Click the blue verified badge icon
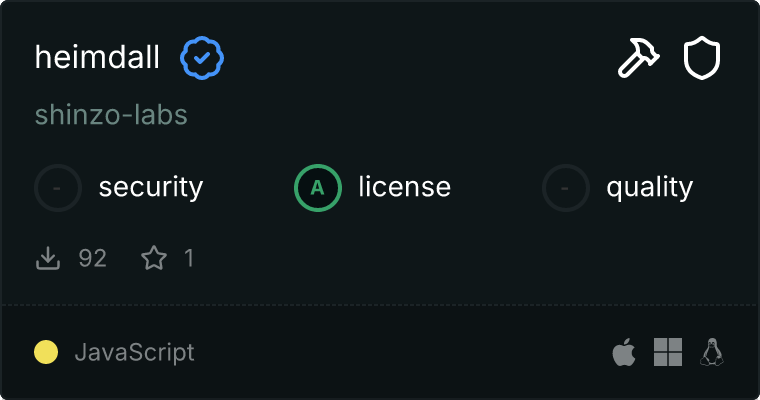This screenshot has height=400, width=760. (x=202, y=58)
